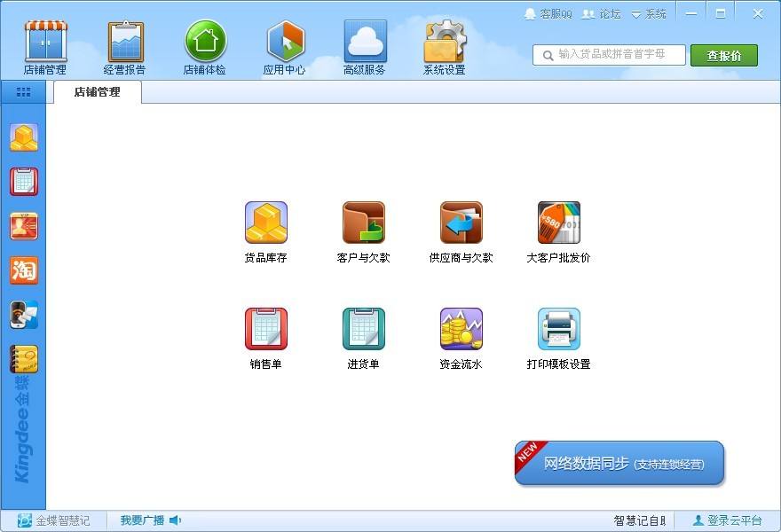
Task: Click the green 查报价 button
Action: pyautogui.click(x=723, y=55)
